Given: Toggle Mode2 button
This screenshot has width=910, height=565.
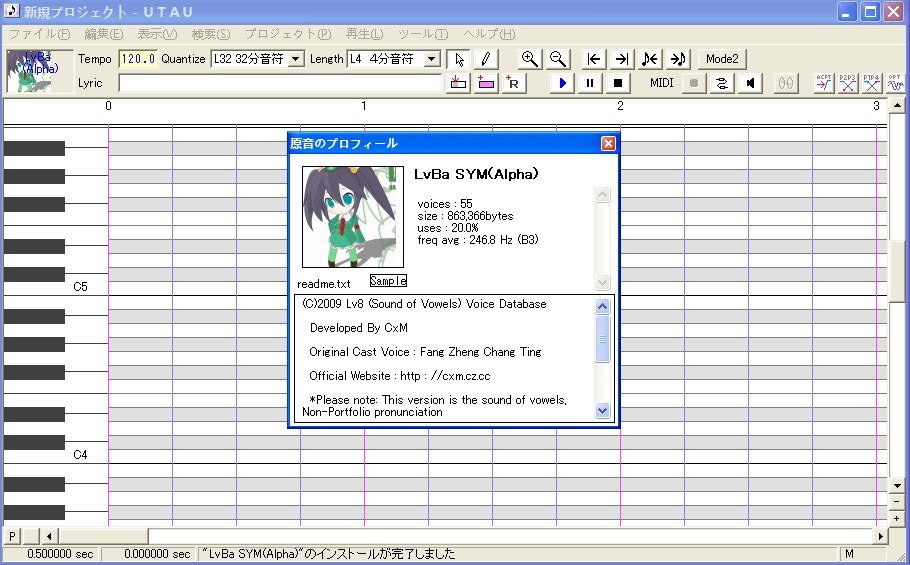Looking at the screenshot, I should [722, 59].
